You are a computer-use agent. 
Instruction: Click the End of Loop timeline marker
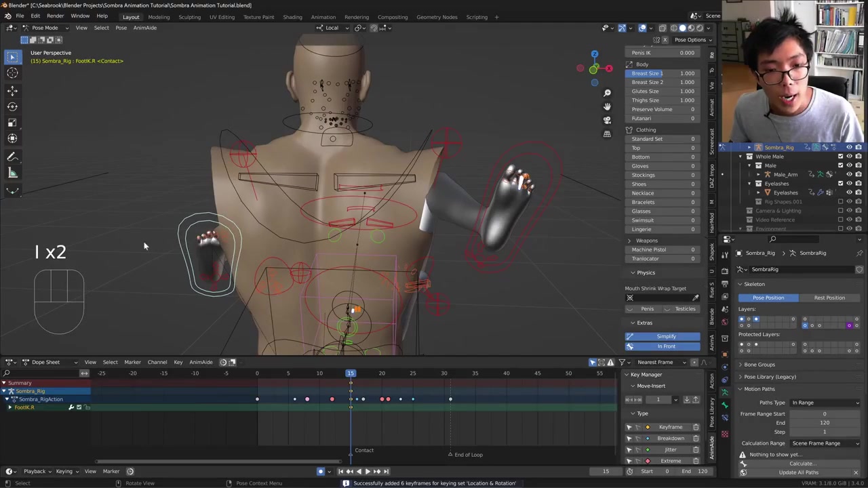pos(450,455)
